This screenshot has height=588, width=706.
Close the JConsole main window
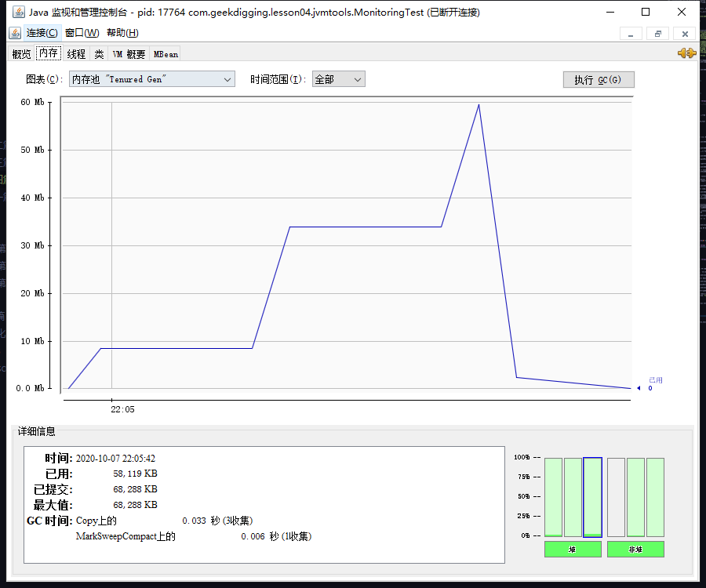coord(681,12)
